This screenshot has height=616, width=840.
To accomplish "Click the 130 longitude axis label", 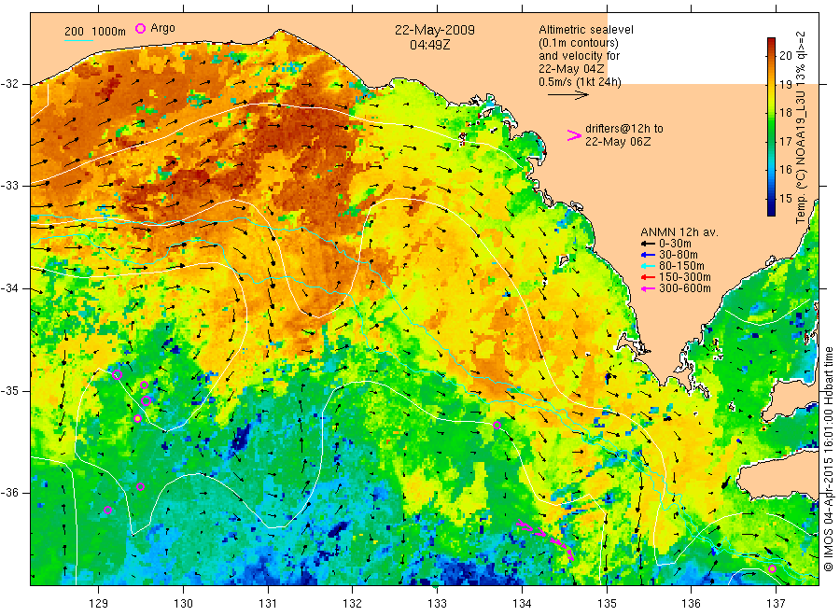I will tap(183, 604).
